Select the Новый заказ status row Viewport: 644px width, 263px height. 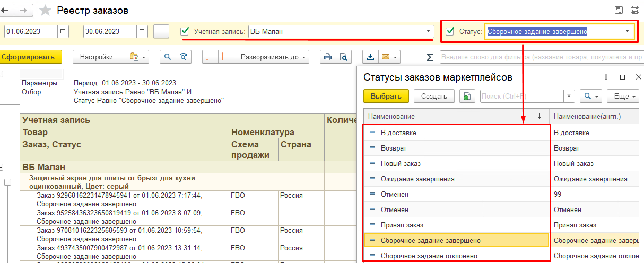click(456, 163)
